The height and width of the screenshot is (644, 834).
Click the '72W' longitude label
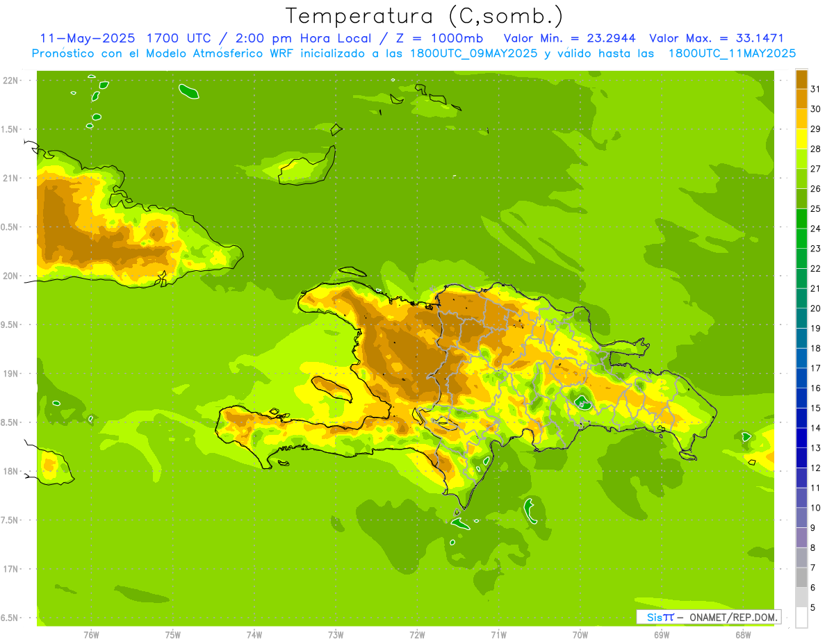point(417,635)
